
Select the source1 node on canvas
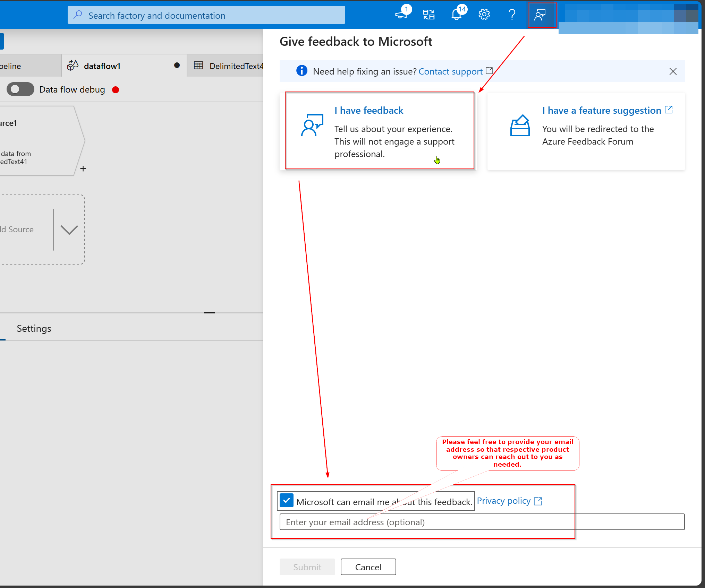pos(42,140)
